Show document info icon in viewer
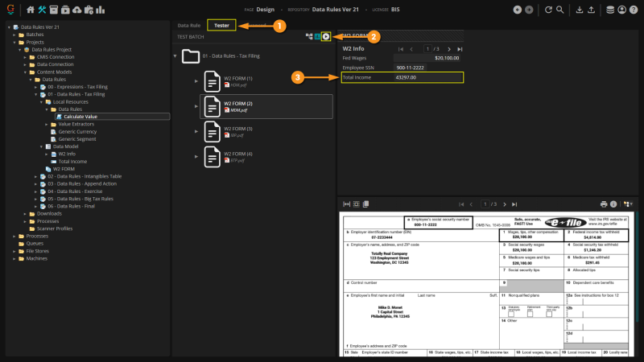 click(x=613, y=204)
